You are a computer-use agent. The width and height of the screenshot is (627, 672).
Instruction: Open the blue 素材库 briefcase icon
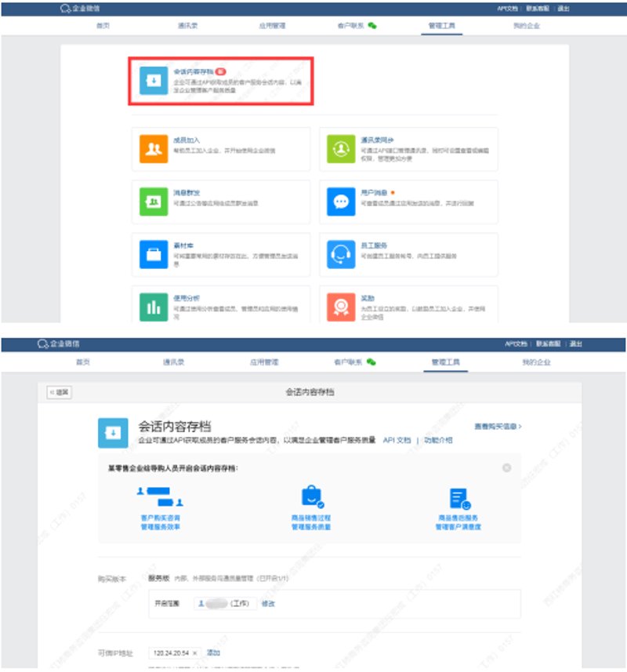[x=154, y=254]
